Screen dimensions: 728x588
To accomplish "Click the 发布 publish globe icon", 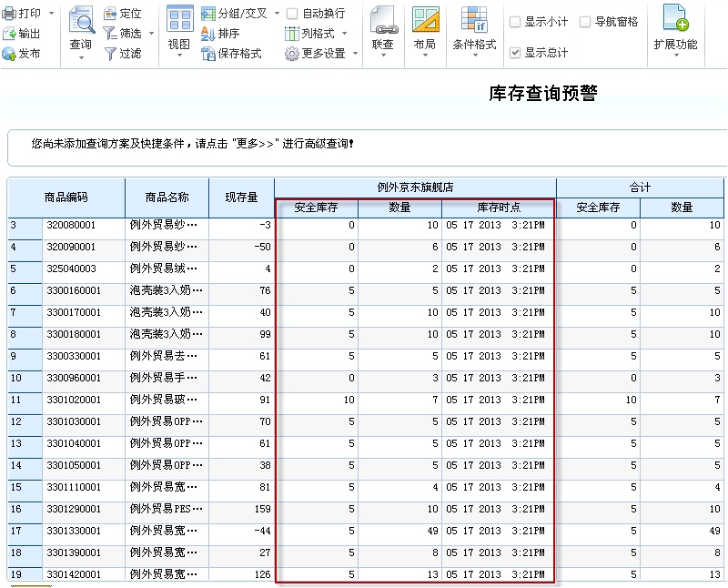I will pos(9,54).
